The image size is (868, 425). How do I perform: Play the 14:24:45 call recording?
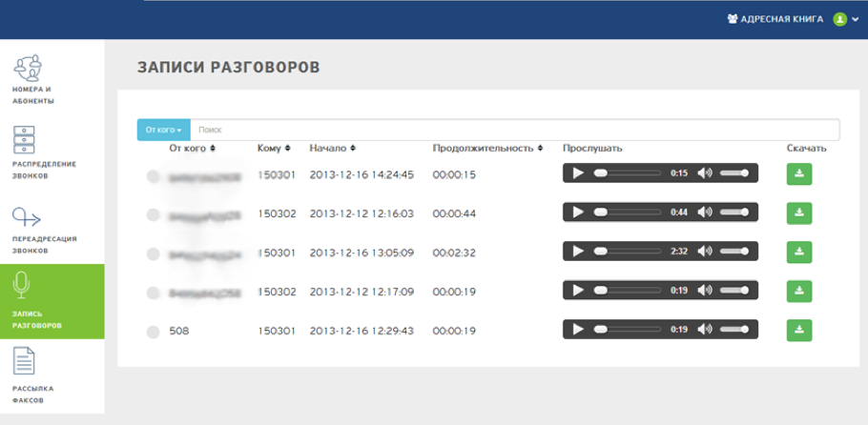pyautogui.click(x=578, y=173)
